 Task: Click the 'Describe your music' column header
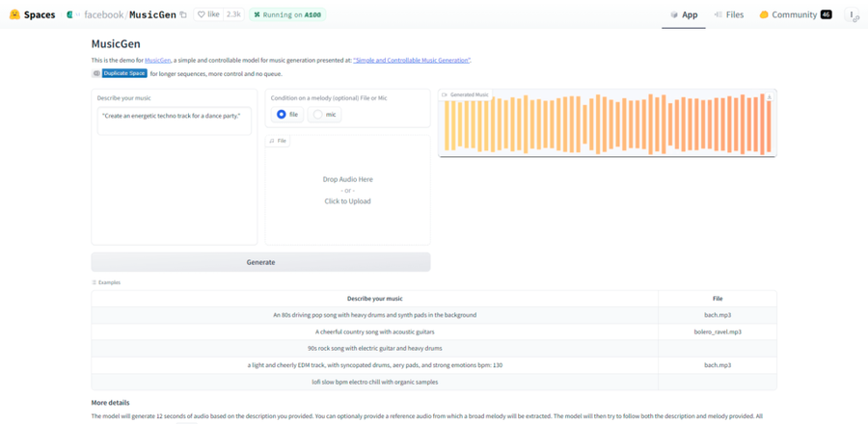[x=375, y=299]
